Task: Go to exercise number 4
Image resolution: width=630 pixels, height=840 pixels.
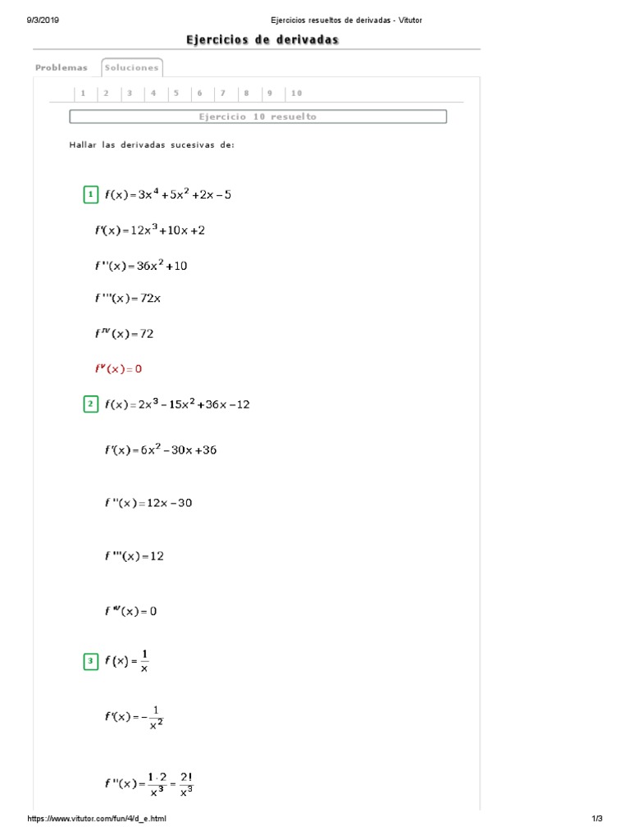Action: tap(153, 94)
